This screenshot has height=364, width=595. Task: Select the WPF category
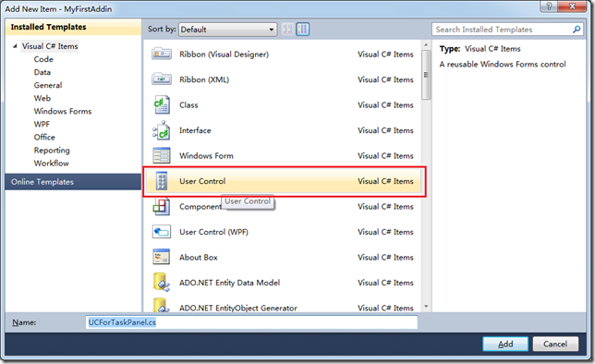click(42, 124)
